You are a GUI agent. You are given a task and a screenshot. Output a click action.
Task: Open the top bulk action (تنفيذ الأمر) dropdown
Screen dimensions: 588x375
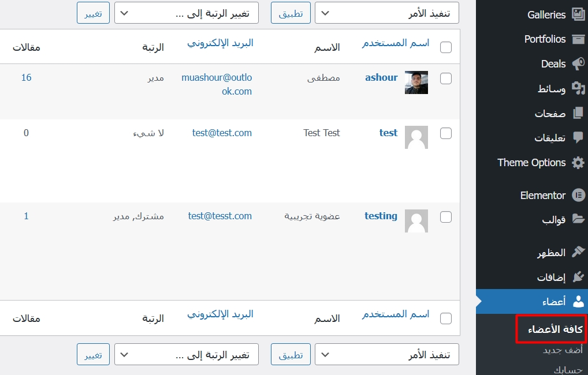386,13
